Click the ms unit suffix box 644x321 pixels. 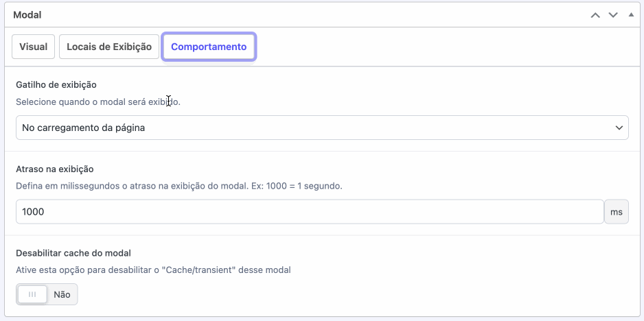click(x=617, y=212)
